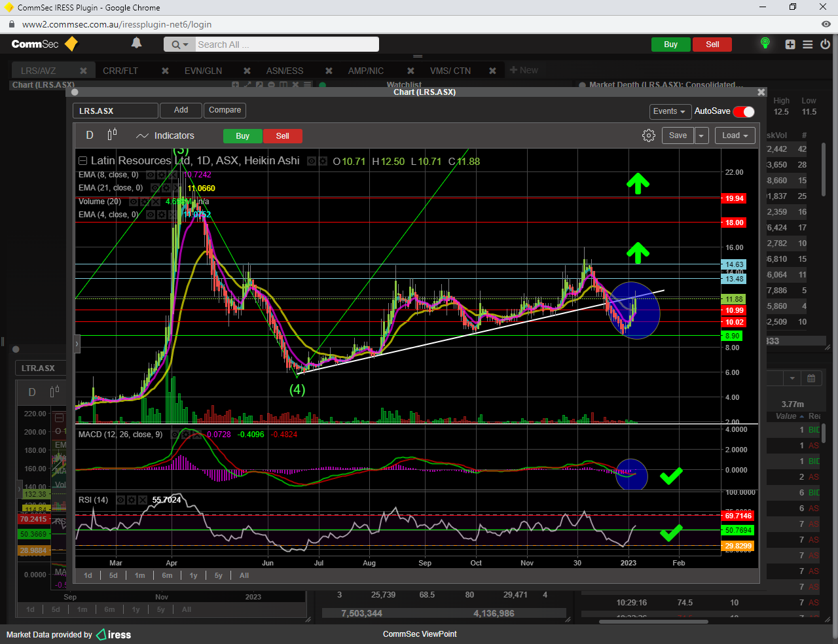Select the 6m time range below the chart
The height and width of the screenshot is (644, 838).
pos(167,576)
